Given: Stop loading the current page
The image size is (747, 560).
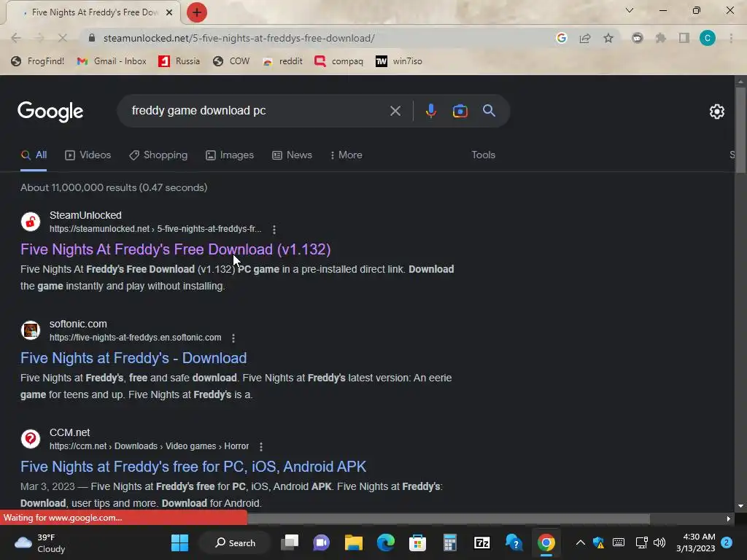Looking at the screenshot, I should click(x=63, y=38).
